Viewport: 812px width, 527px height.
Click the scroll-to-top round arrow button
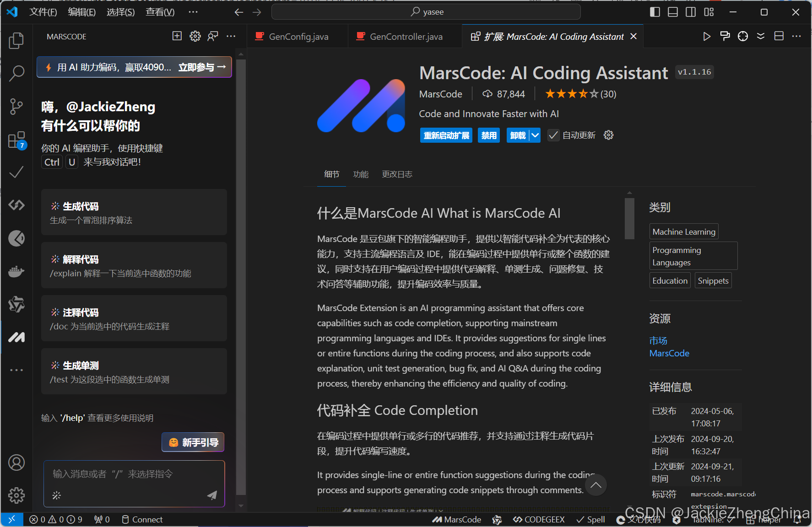tap(595, 485)
